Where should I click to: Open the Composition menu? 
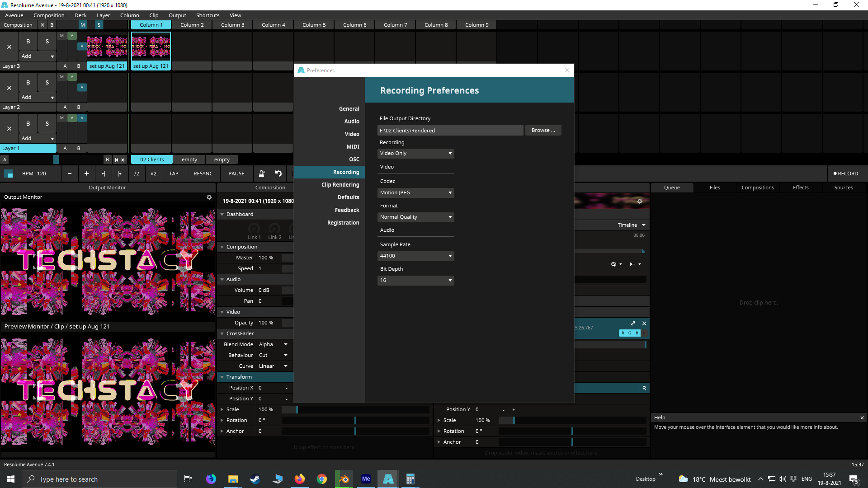click(49, 15)
